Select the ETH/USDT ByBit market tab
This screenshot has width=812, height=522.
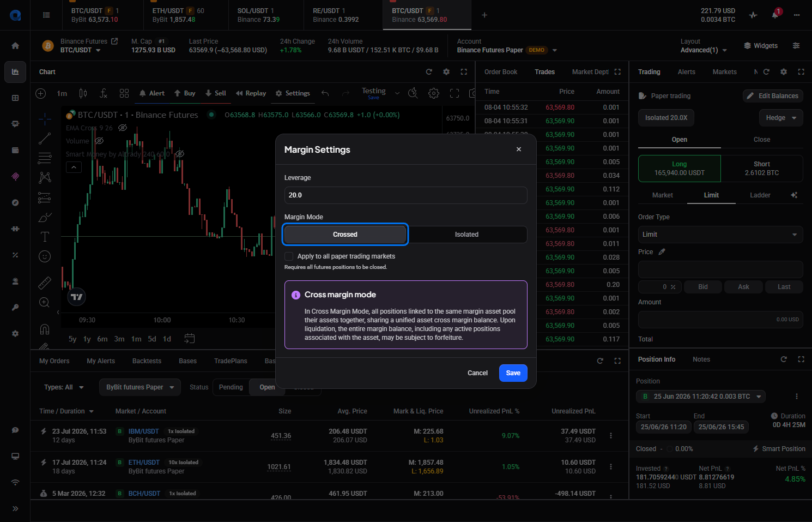(186, 15)
